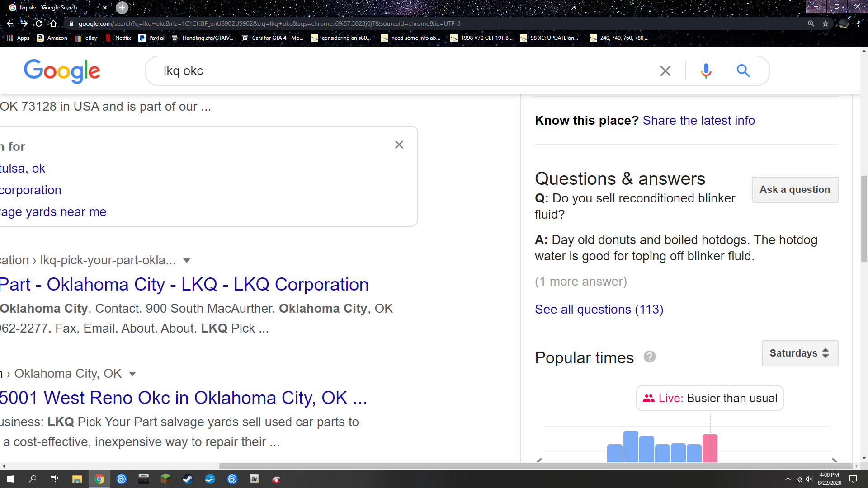Open the Netflix bookmark
This screenshot has width=868, height=488.
click(x=118, y=38)
